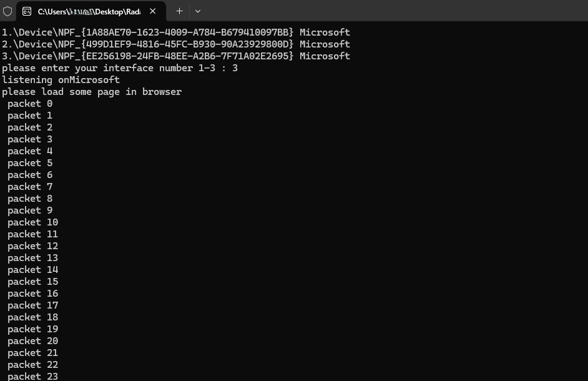Select the C:\Users...\Desktop\Rad tab title
Screen dimensions: 588x381
point(89,12)
